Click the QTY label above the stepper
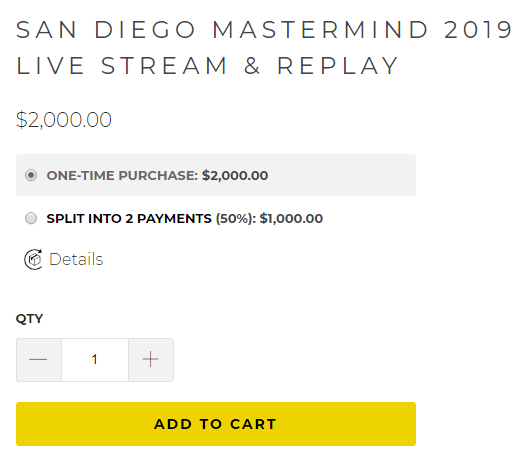 [29, 319]
